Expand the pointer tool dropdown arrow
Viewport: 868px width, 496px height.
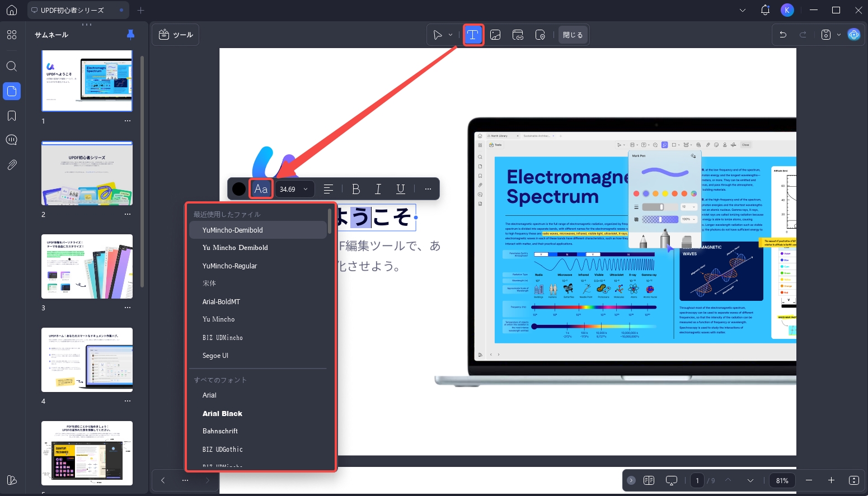451,35
